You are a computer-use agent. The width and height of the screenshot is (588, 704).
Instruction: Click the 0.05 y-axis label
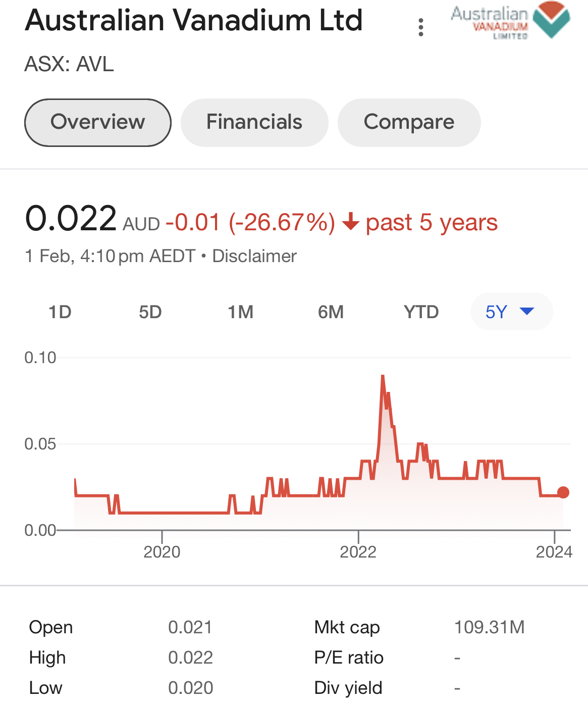[x=40, y=444]
